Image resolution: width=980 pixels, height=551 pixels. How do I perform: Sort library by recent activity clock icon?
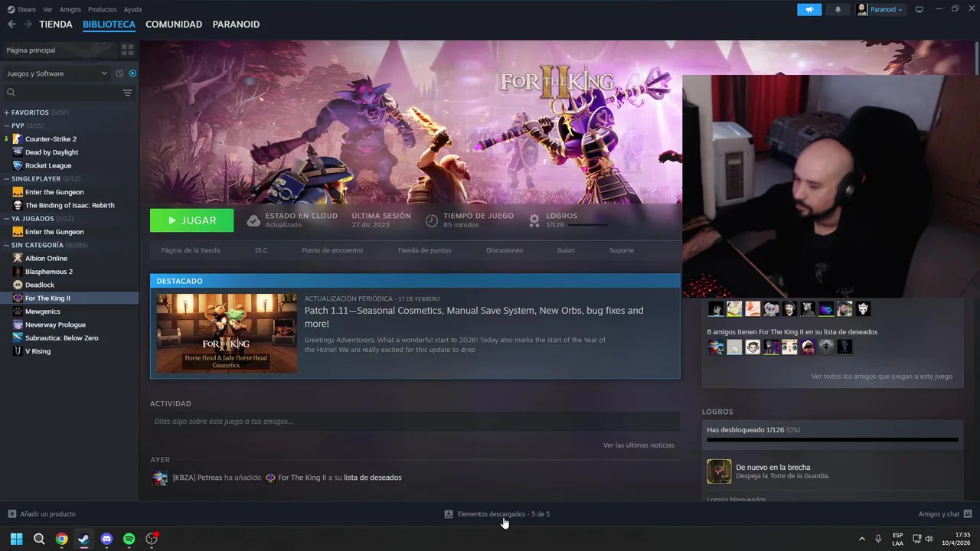119,73
